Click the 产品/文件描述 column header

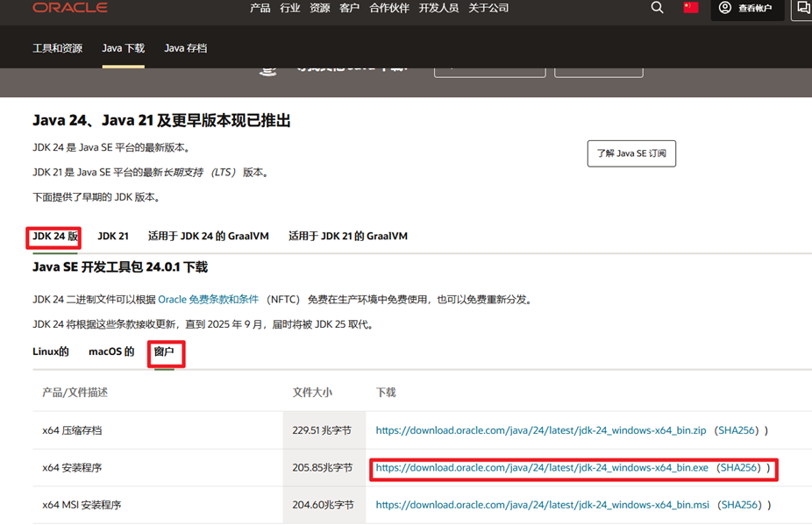click(x=75, y=393)
